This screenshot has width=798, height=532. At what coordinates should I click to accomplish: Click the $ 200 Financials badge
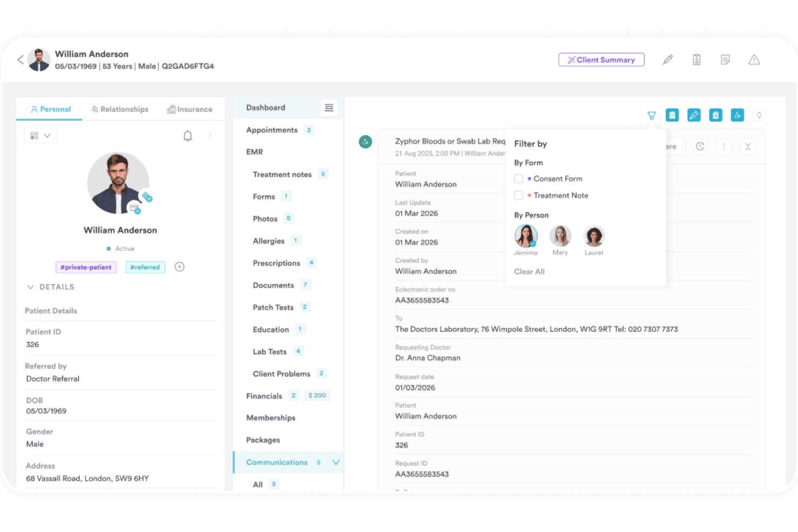(x=317, y=396)
